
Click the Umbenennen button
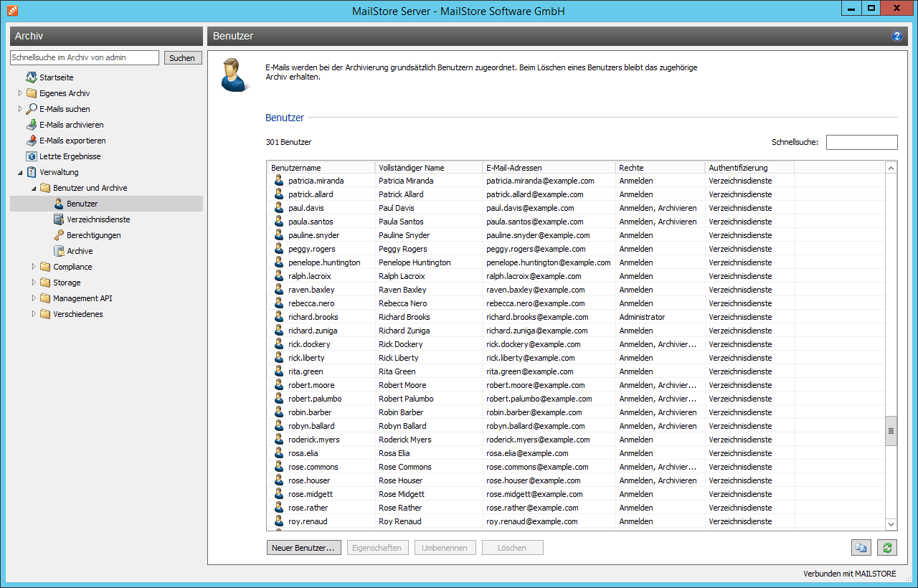tap(445, 548)
